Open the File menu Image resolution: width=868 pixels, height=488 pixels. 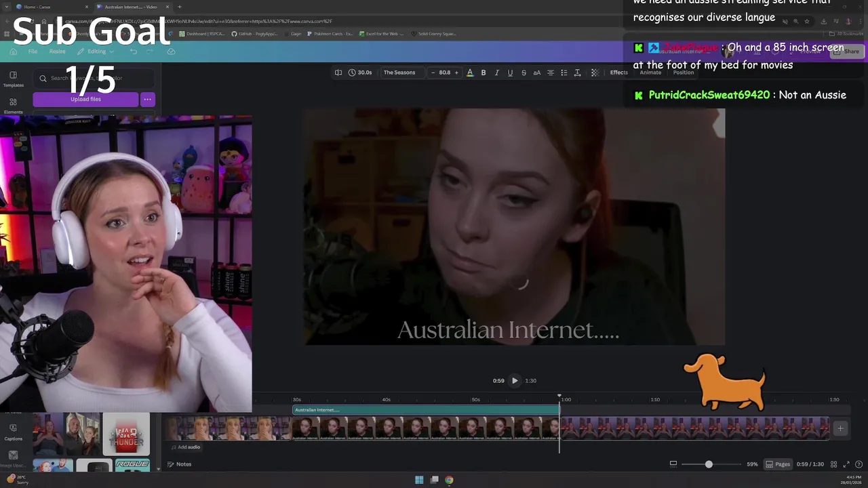[x=33, y=52]
